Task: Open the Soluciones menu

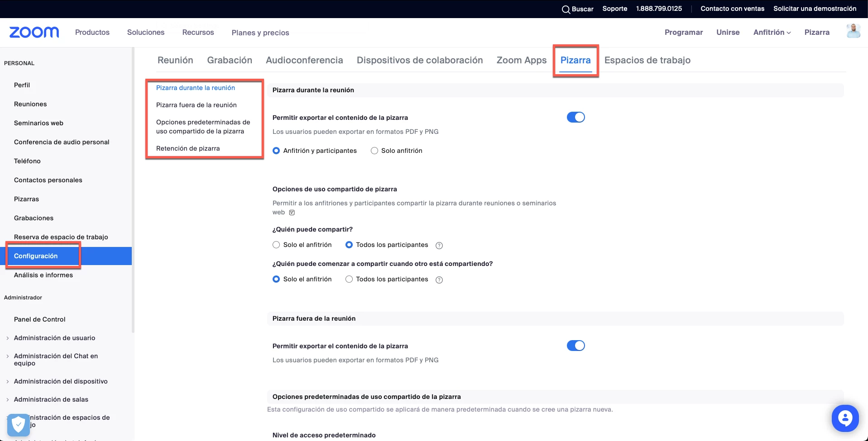Action: pyautogui.click(x=146, y=32)
